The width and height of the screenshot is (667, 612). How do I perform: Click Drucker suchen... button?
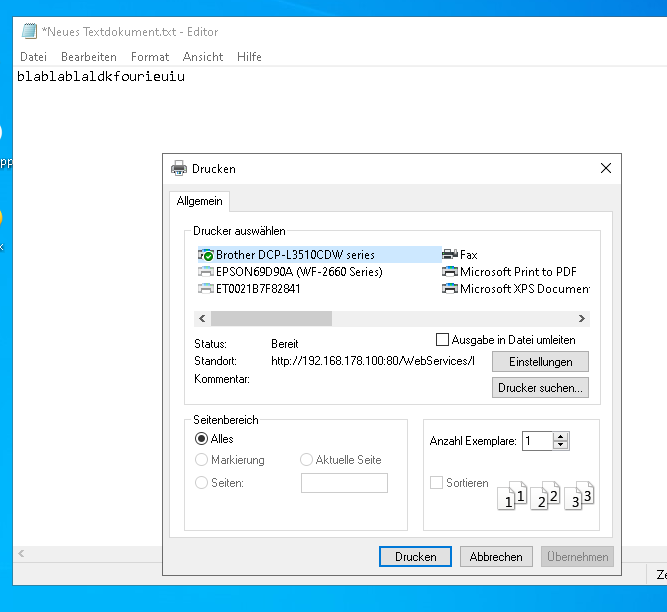pos(540,388)
